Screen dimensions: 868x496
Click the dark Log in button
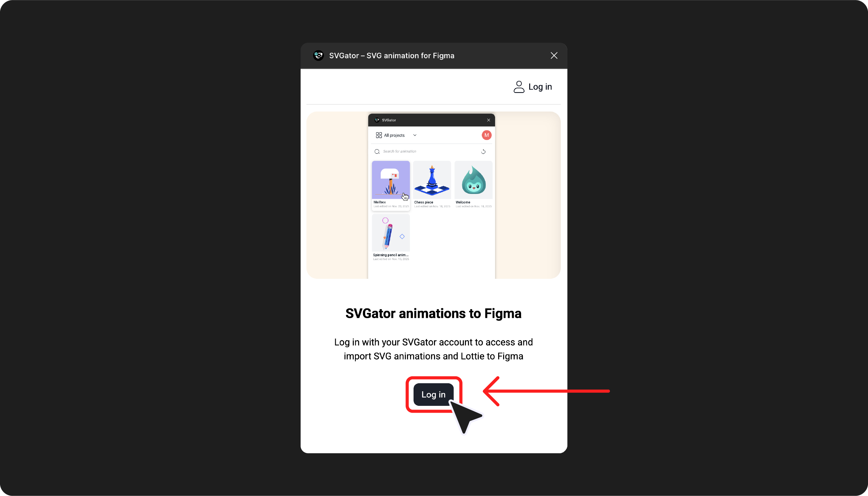[x=433, y=394]
